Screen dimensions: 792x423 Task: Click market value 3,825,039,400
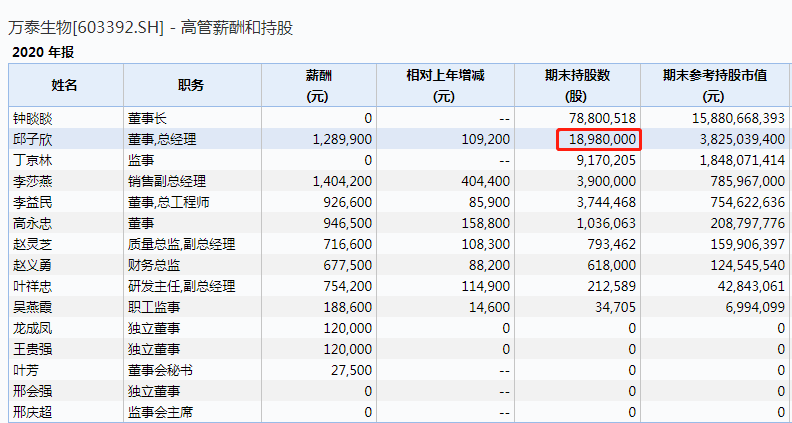(x=742, y=139)
